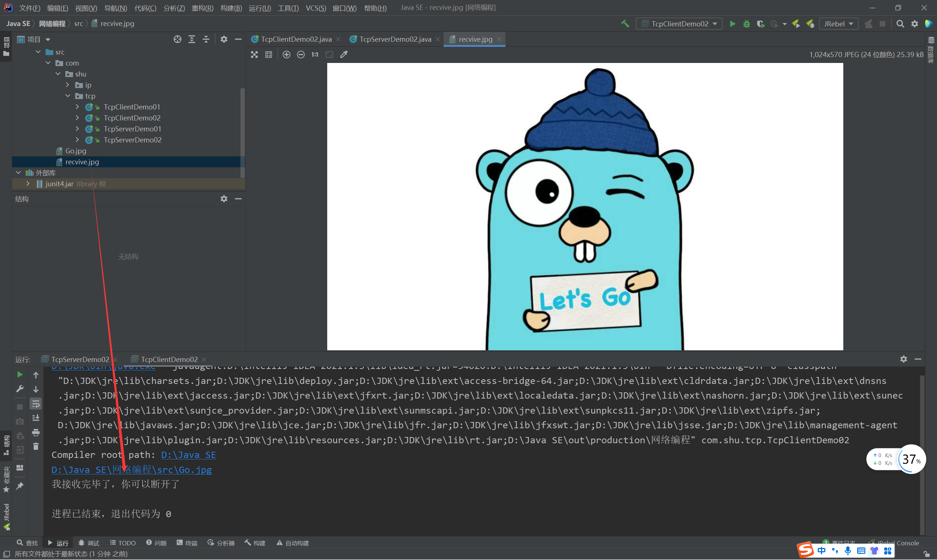Screen dimensions: 937x560
Task: Print console output
Action: pyautogui.click(x=36, y=433)
